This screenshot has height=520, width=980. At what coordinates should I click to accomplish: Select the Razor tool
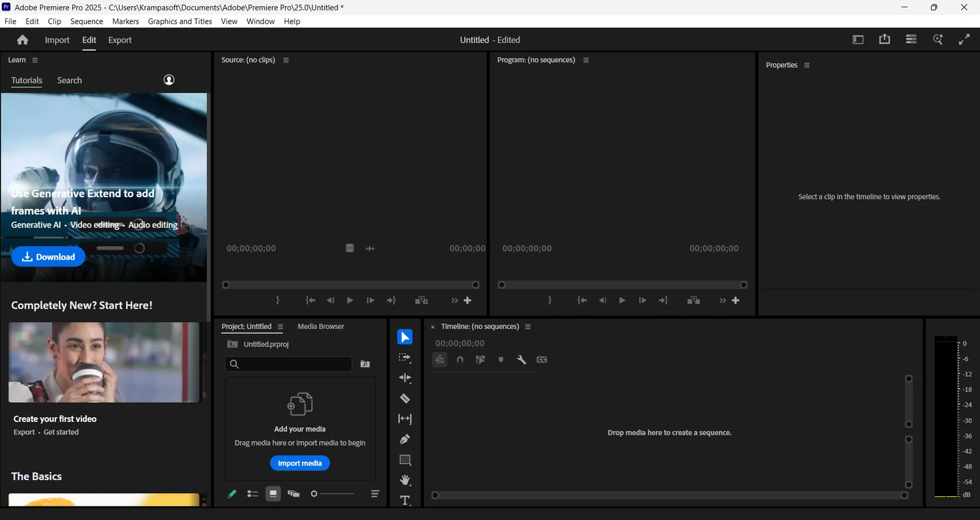[x=405, y=399]
